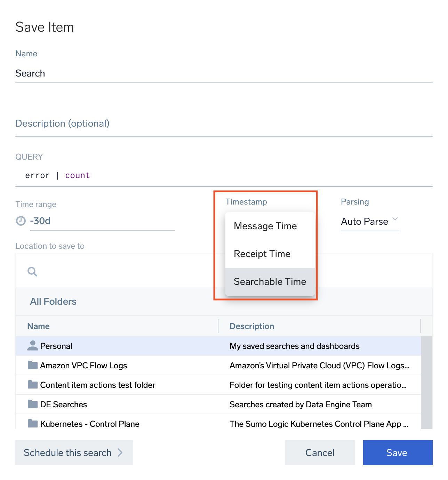Edit the -30d time range field
Viewport: 448px width, 480px height.
(x=102, y=221)
